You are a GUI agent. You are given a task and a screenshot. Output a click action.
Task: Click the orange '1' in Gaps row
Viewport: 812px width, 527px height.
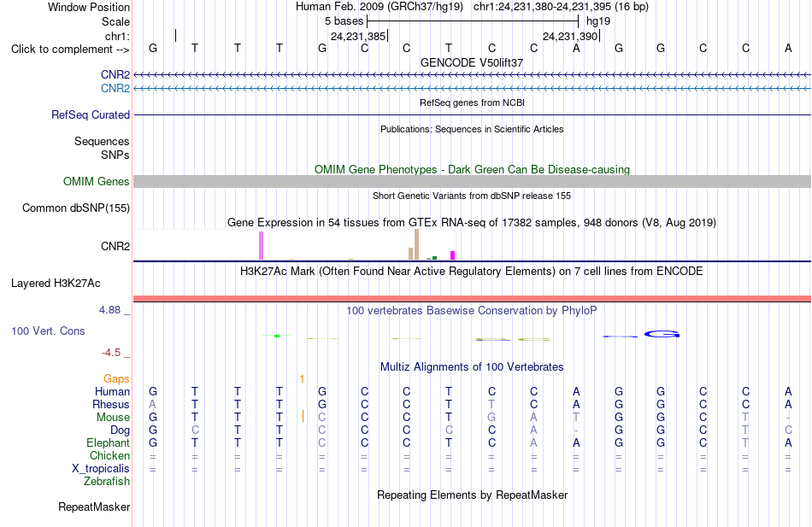(x=302, y=379)
